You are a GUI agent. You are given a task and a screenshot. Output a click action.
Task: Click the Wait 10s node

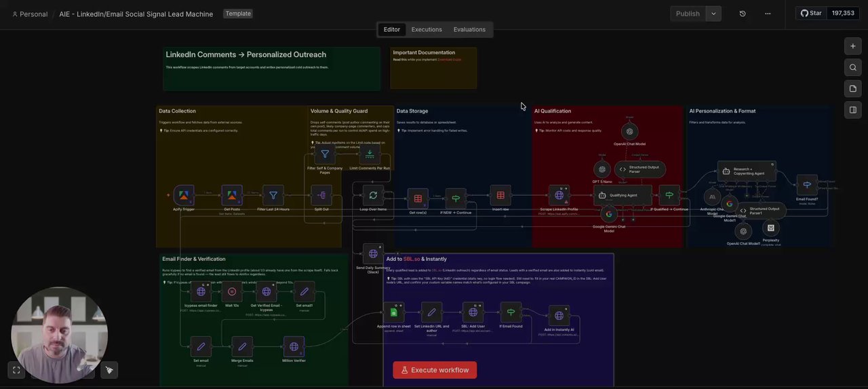pyautogui.click(x=232, y=291)
